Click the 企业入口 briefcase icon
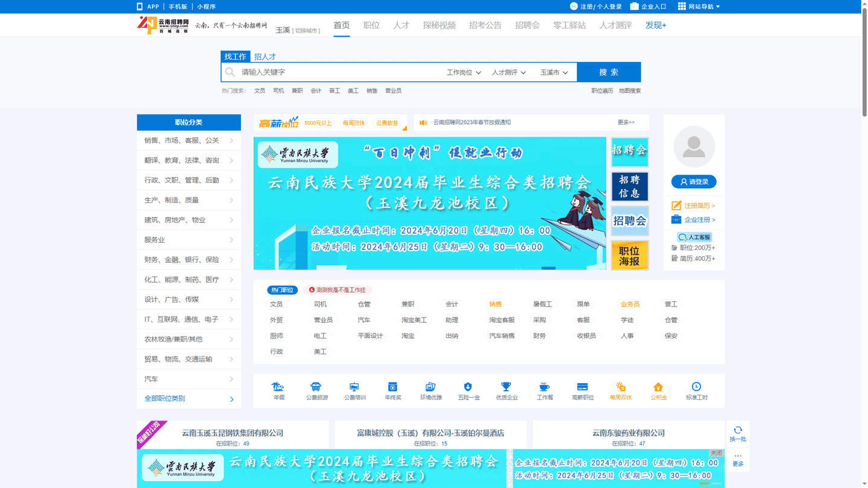 634,7
